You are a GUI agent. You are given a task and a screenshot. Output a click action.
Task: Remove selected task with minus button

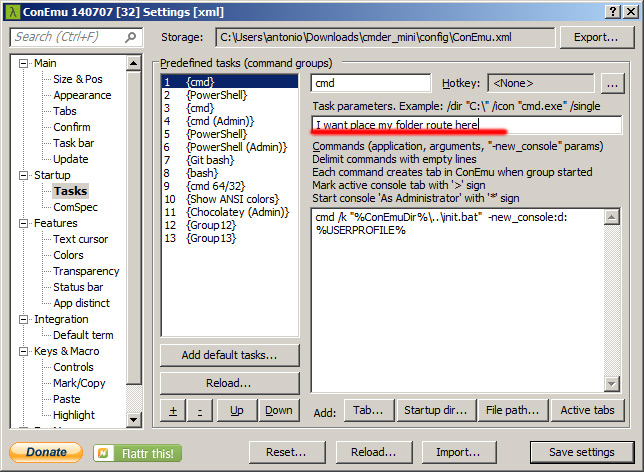(200, 410)
